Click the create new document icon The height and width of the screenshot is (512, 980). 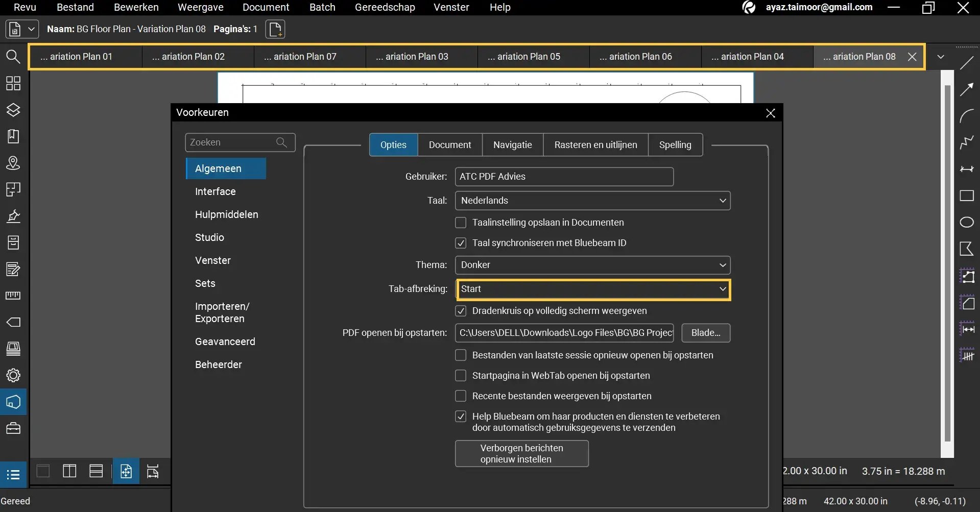tap(275, 29)
